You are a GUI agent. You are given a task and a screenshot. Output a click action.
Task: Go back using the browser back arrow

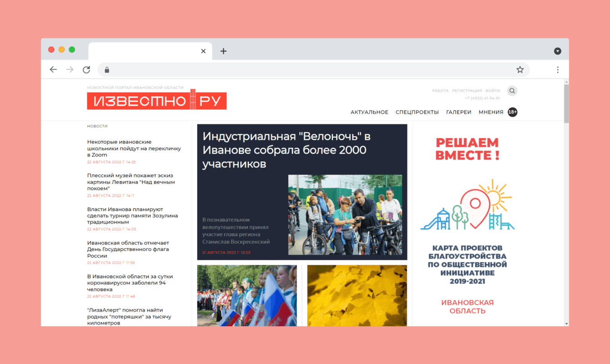pyautogui.click(x=53, y=69)
